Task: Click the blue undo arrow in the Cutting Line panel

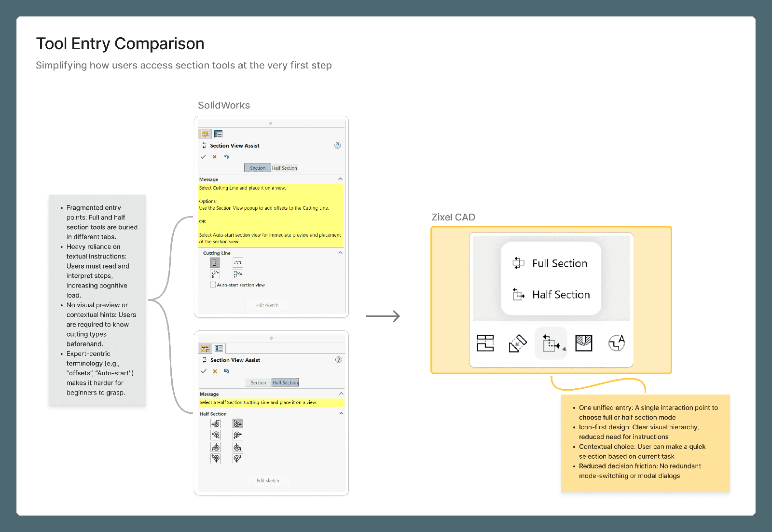Action: tap(226, 156)
